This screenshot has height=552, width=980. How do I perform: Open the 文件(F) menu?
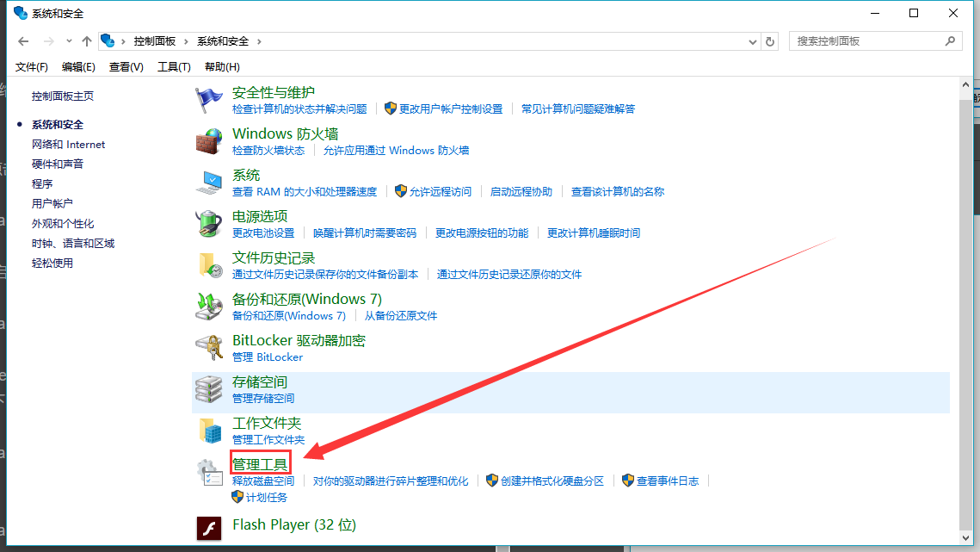31,67
